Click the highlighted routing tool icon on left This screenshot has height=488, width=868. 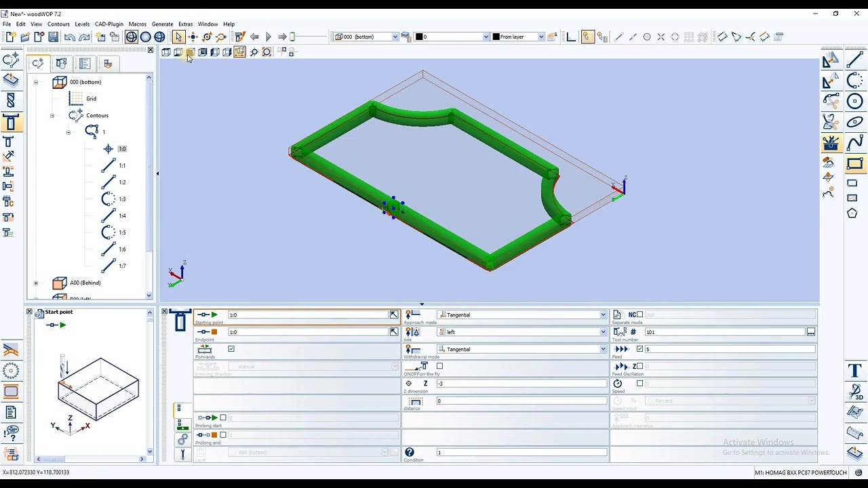(11, 123)
